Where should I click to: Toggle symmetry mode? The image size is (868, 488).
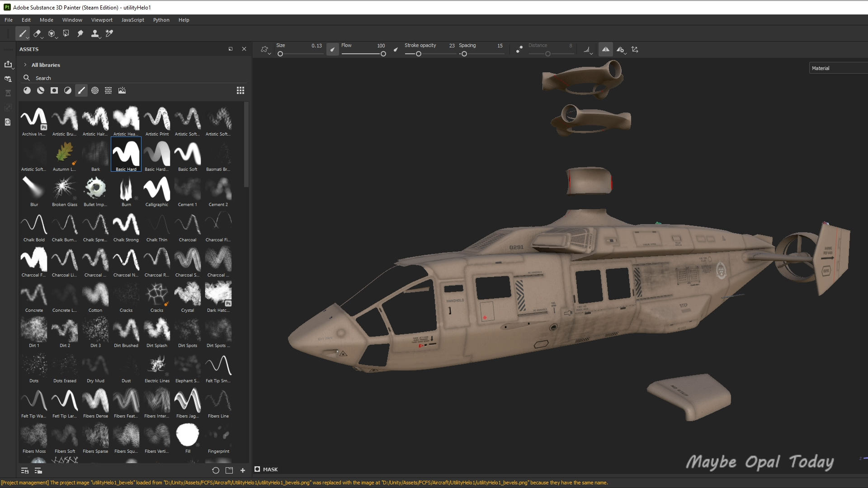tap(606, 50)
